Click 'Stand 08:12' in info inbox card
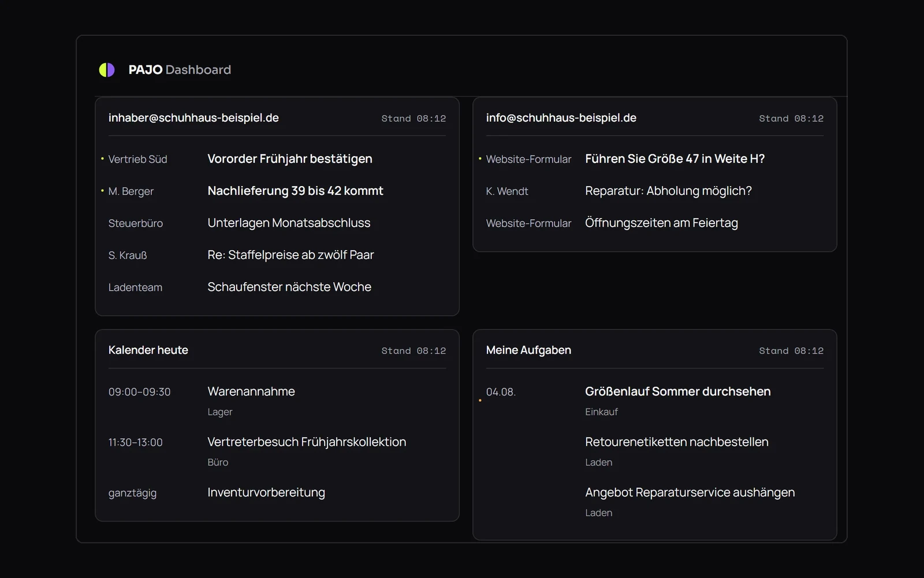 791,118
